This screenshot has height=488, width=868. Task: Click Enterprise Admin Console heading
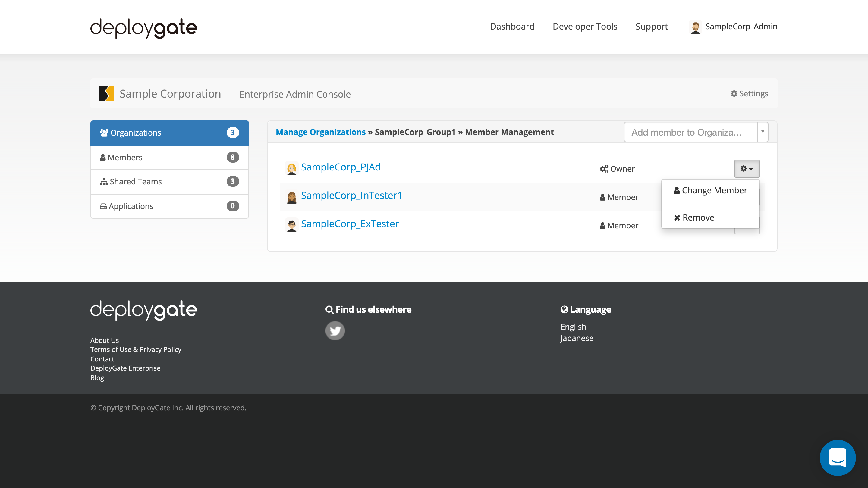point(295,94)
